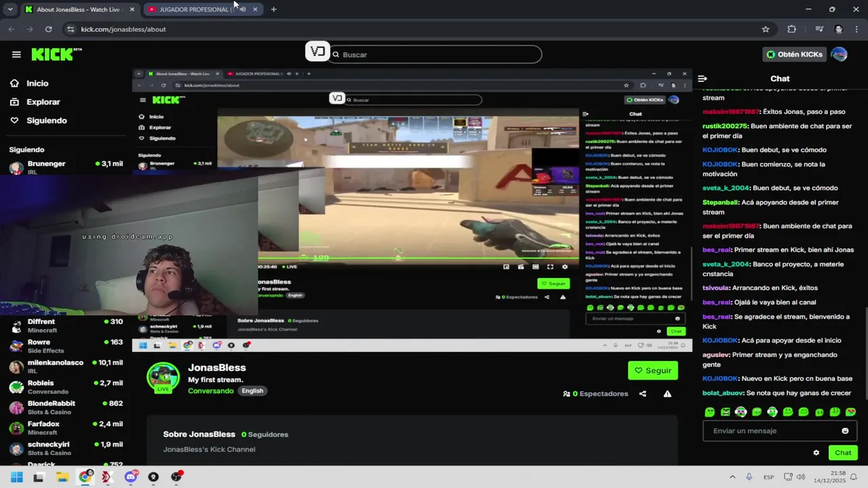Screen dimensions: 868x488
Task: Open Rowre channel in sidebar
Action: point(65,346)
